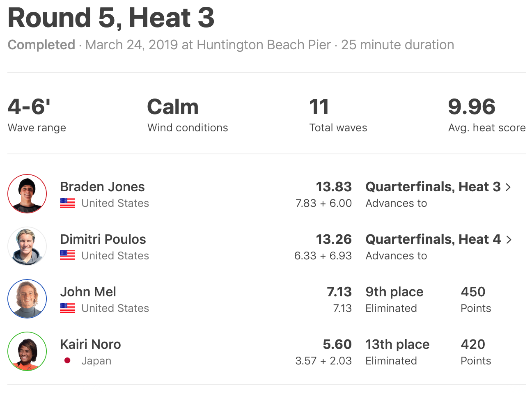The height and width of the screenshot is (394, 532).
Task: Click the US flag under John Mel
Action: click(67, 308)
